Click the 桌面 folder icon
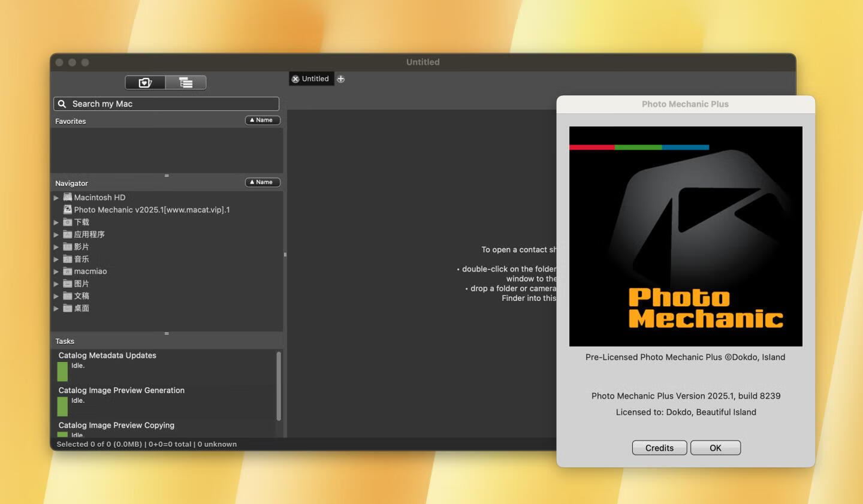The image size is (863, 504). point(68,308)
